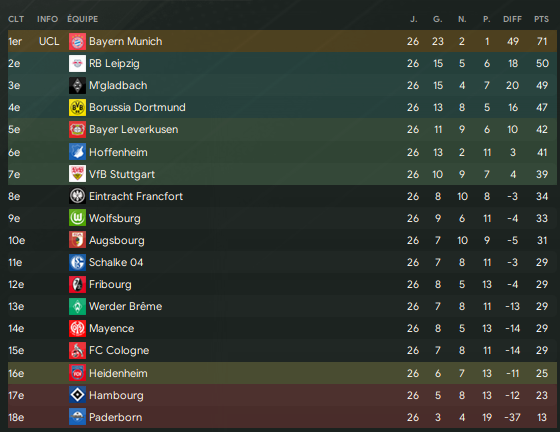Click the RB Leipzig club logo
This screenshot has height=432, width=560.
tap(77, 64)
